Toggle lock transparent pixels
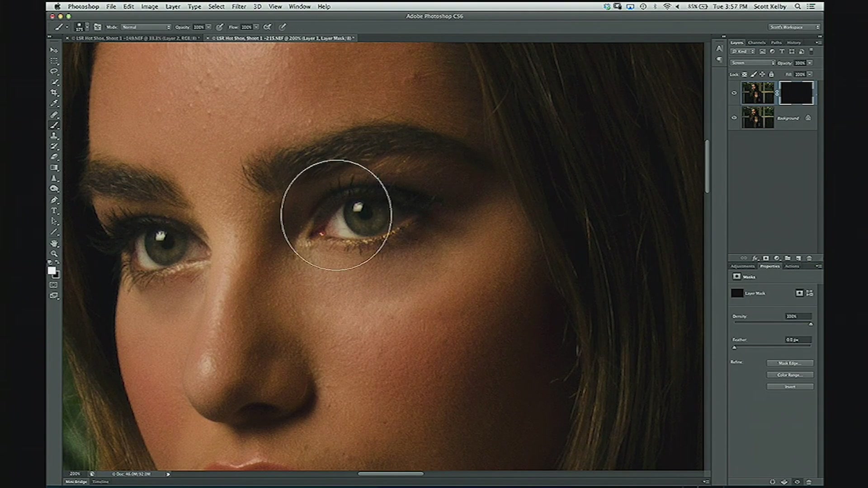The width and height of the screenshot is (868, 488). point(745,74)
